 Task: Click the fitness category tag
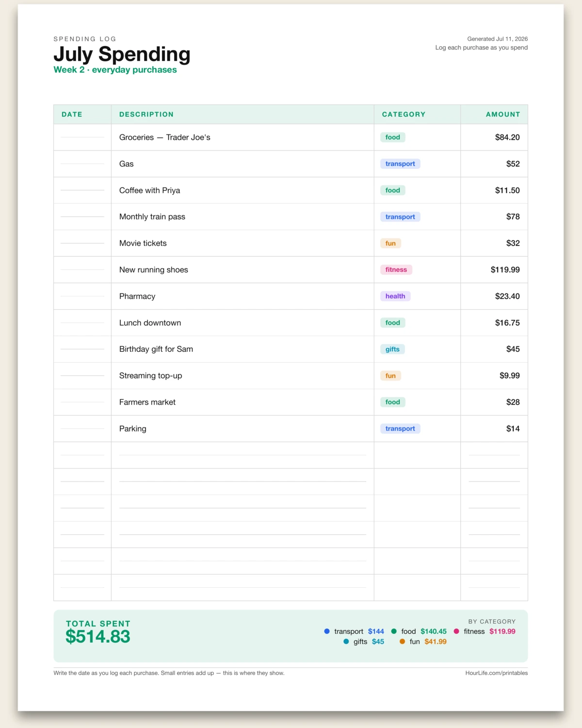(396, 270)
